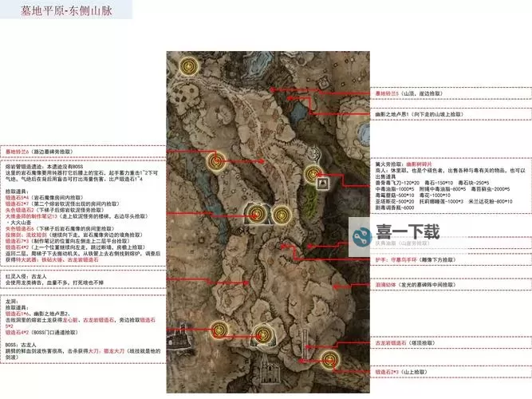
Task: Click the dark castle ruins landmark on map edge
Action: (x=179, y=336)
